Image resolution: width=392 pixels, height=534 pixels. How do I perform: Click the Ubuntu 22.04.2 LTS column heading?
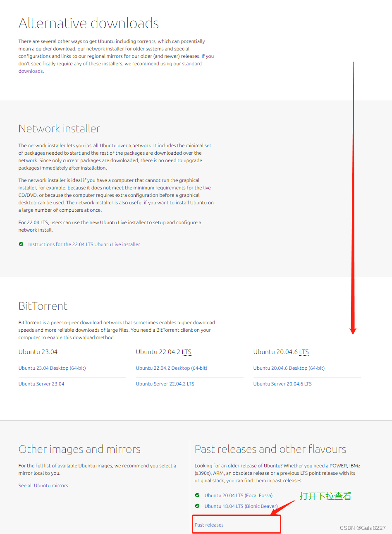(164, 352)
